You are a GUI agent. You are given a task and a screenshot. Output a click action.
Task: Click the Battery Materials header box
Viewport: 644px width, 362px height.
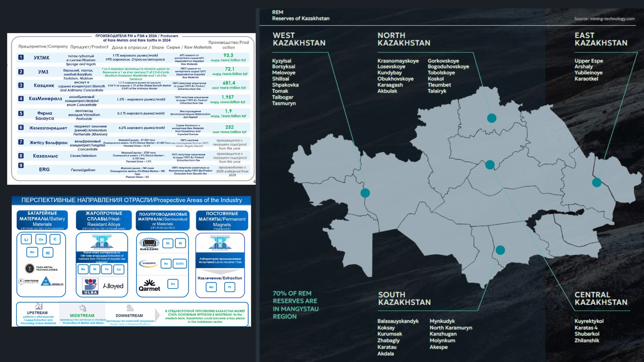tap(42, 220)
